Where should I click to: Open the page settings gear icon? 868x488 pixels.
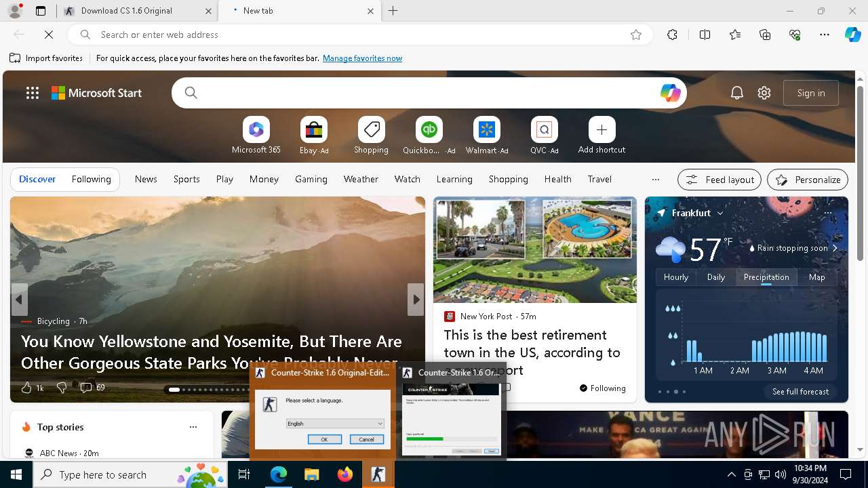[764, 93]
